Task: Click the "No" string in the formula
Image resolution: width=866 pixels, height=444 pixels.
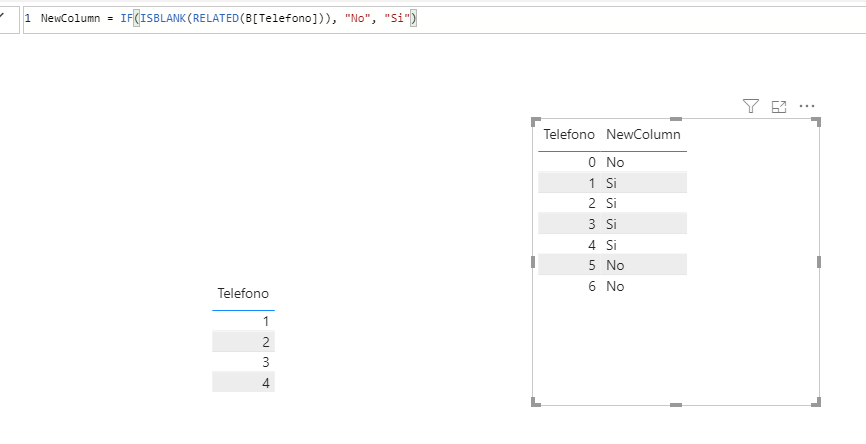Action: (x=357, y=18)
